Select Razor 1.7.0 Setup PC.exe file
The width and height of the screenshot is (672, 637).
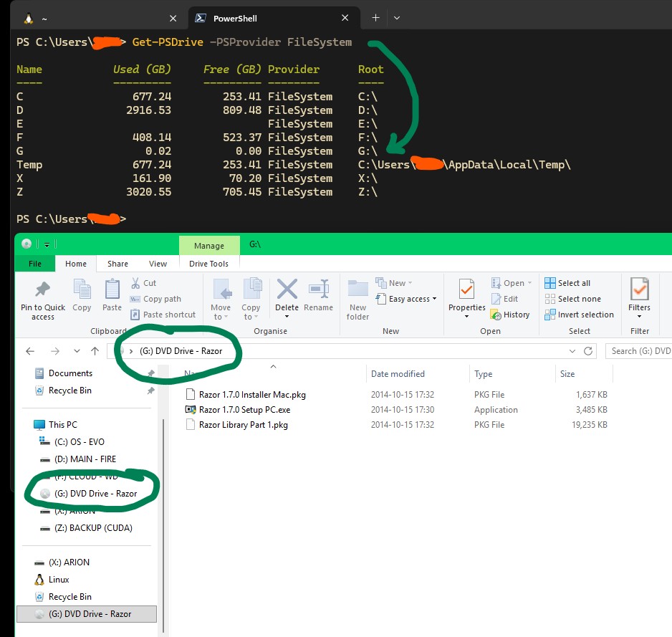coord(244,410)
